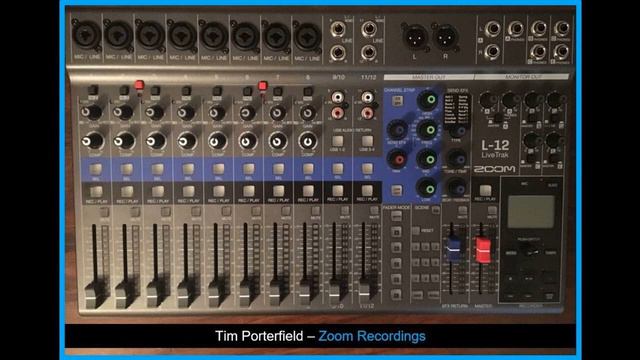Toggle the SEL button on channel 1
The width and height of the screenshot is (640, 360).
tap(96, 169)
